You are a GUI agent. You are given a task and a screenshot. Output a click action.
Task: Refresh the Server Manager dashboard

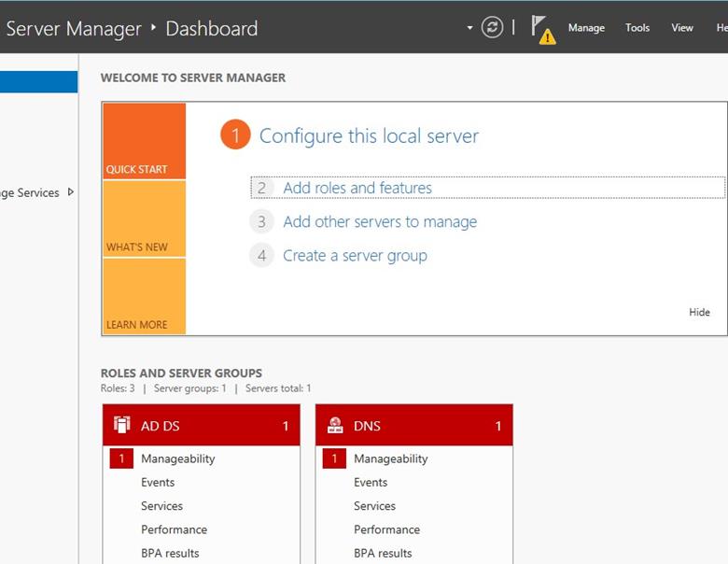click(492, 27)
